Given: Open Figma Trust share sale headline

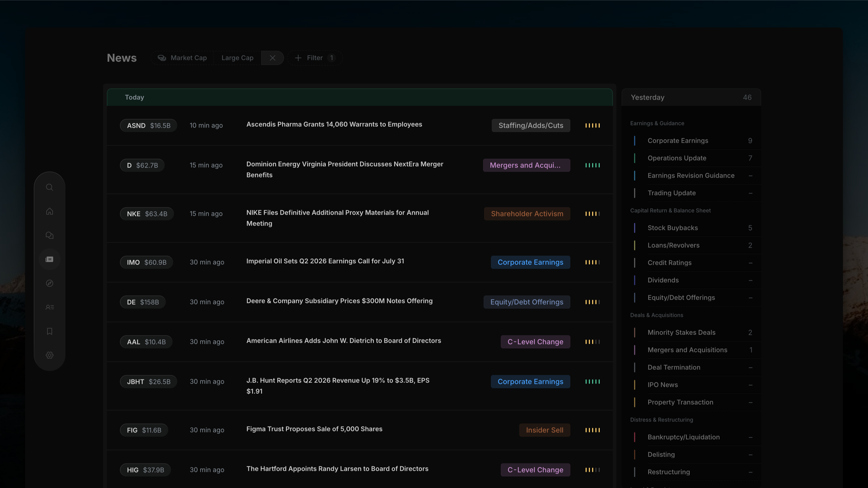Looking at the screenshot, I should [x=314, y=429].
